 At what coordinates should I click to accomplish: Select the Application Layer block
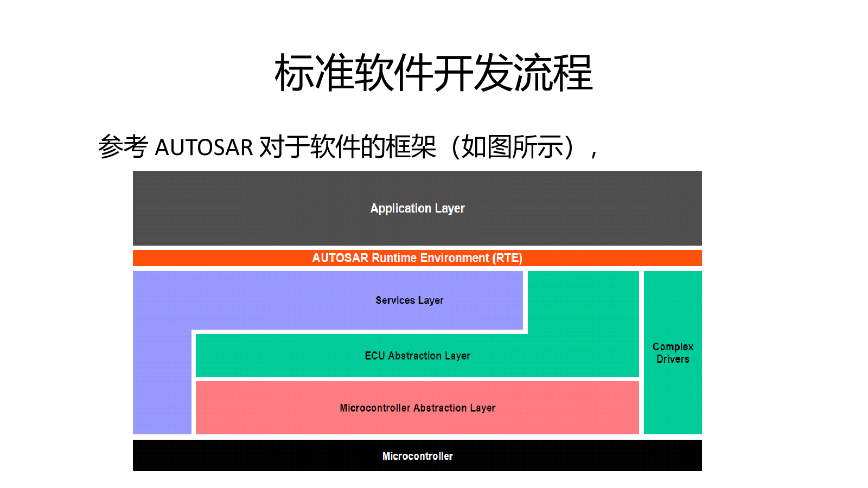click(x=417, y=208)
